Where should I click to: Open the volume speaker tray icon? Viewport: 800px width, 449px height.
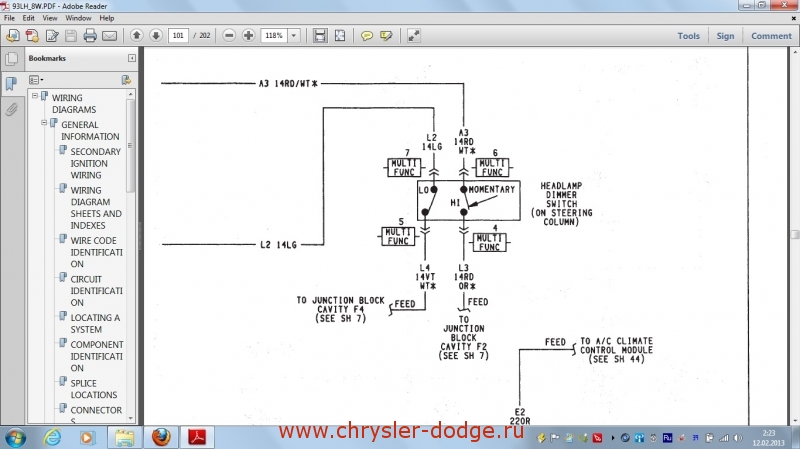click(738, 438)
